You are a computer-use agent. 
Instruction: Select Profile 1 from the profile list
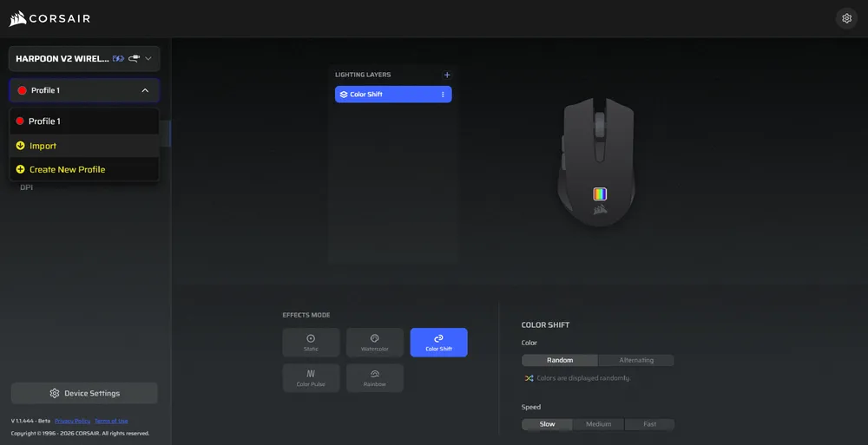point(84,121)
